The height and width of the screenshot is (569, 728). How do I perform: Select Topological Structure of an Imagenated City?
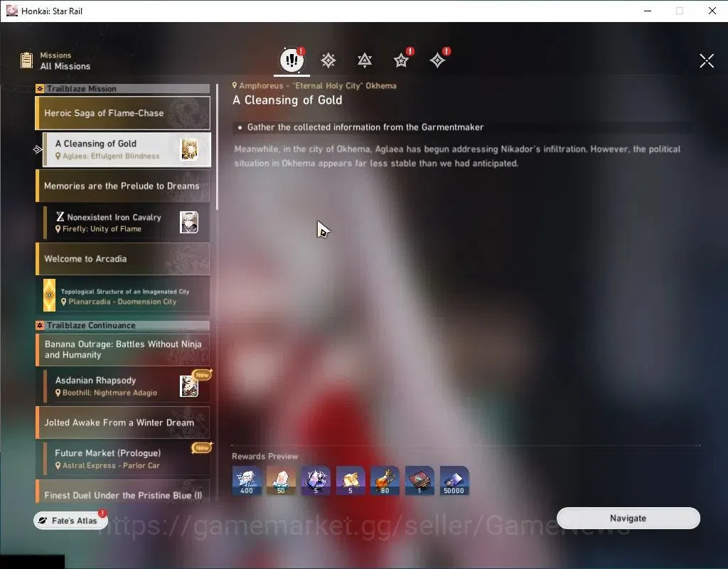point(127,295)
